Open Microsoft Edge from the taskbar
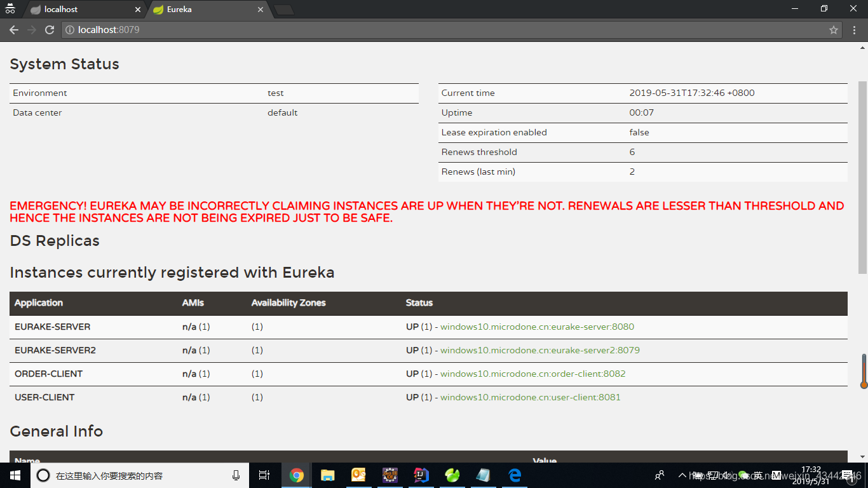This screenshot has height=488, width=868. point(515,475)
